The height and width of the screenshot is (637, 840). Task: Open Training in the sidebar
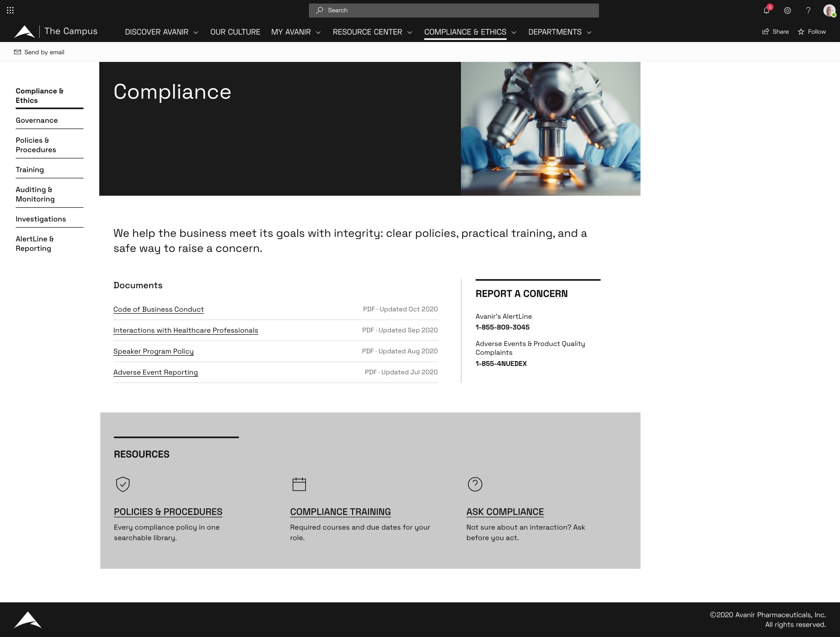(30, 170)
